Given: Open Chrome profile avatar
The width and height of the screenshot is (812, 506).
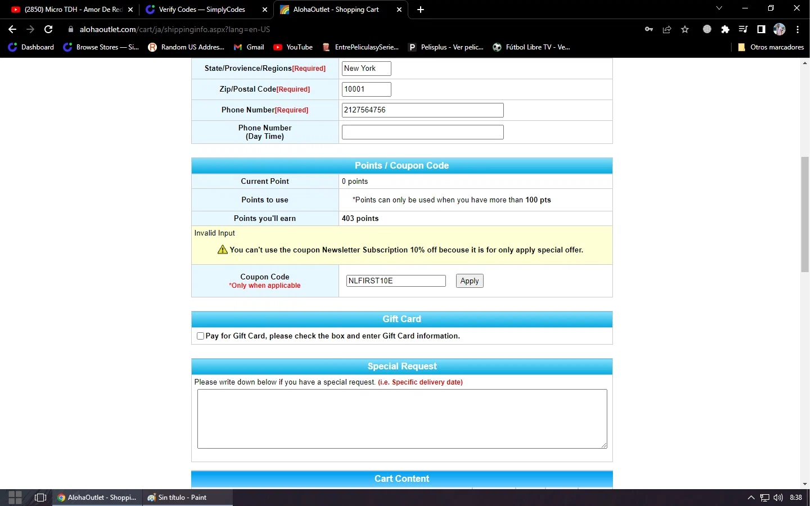Looking at the screenshot, I should click(779, 29).
